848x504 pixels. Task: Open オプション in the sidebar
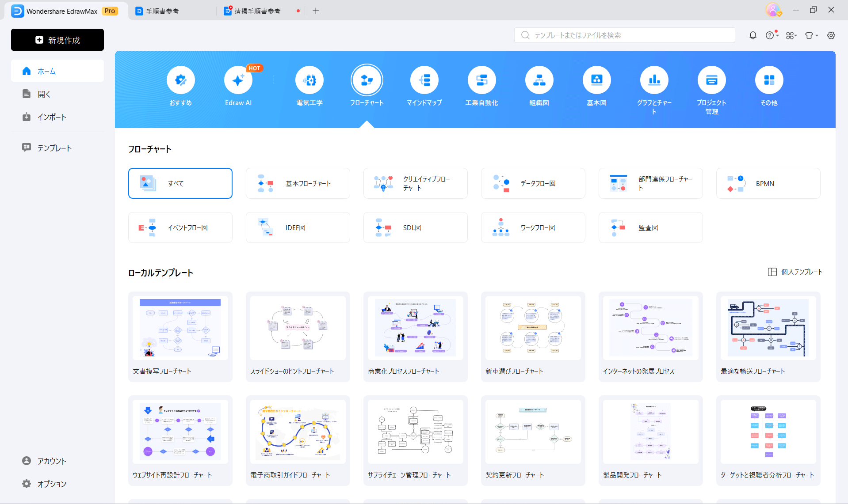point(57,484)
